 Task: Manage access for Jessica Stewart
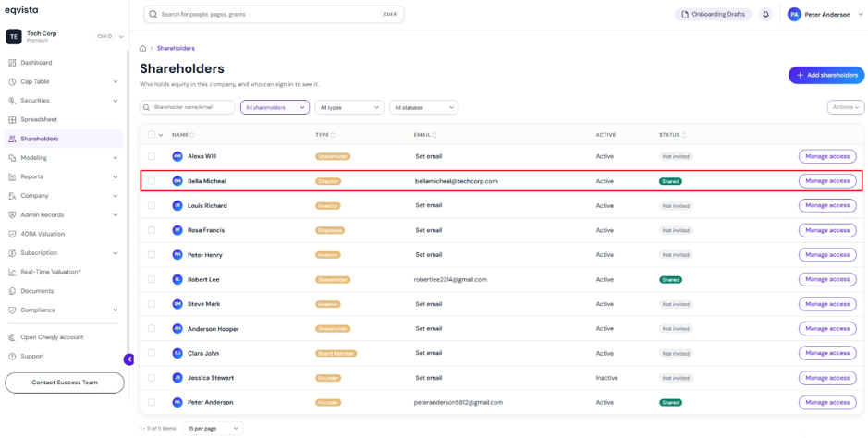[827, 378]
